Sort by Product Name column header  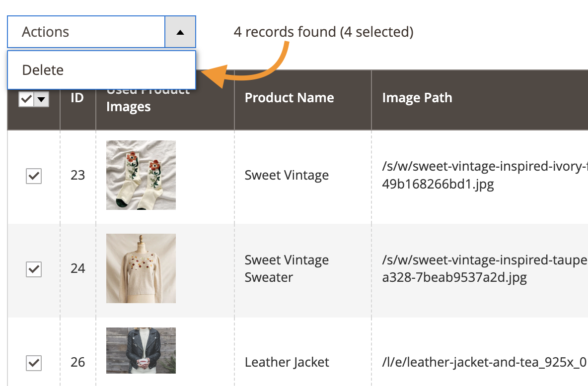point(289,98)
